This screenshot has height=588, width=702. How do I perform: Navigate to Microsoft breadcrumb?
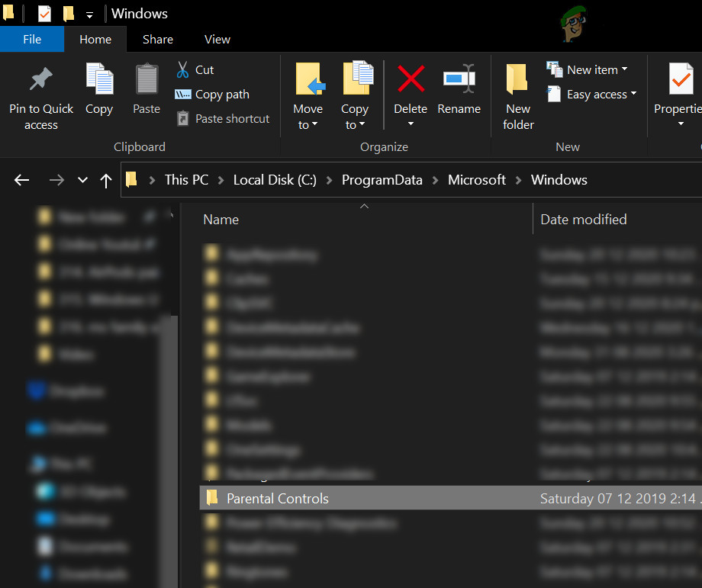click(477, 180)
